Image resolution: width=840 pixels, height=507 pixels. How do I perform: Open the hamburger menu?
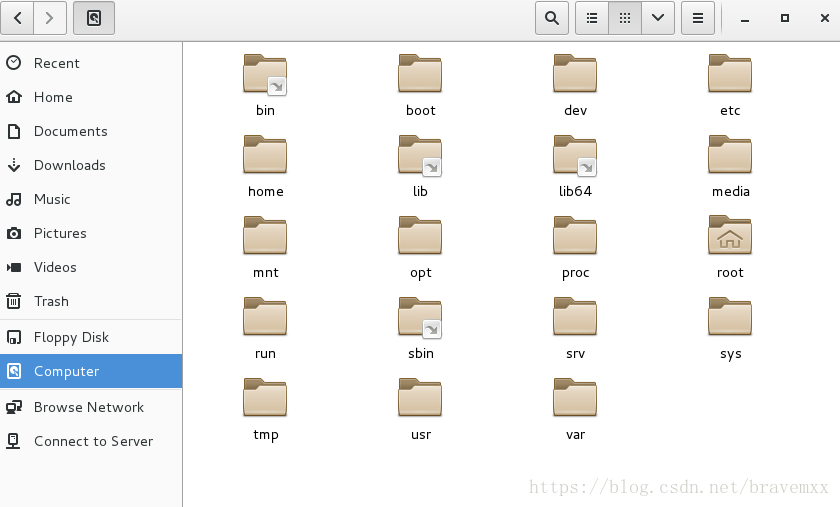pos(698,18)
